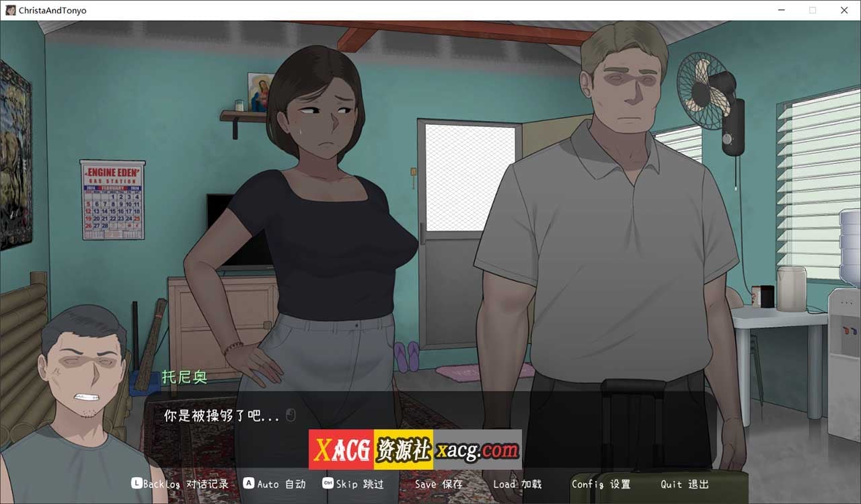This screenshot has width=861, height=504.
Task: Click the ChristaAndTonyo title bar text
Action: [52, 10]
